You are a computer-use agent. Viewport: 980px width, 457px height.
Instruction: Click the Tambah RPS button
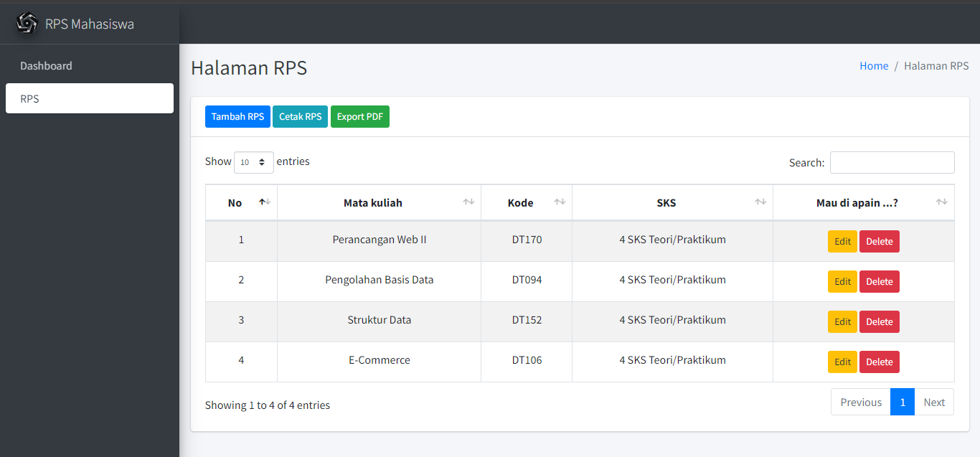(x=237, y=117)
